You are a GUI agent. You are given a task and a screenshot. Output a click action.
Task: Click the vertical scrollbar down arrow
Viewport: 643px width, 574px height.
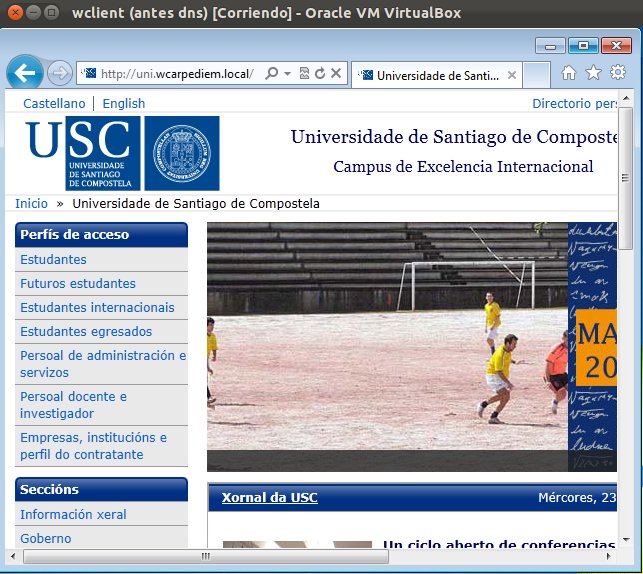coord(626,540)
